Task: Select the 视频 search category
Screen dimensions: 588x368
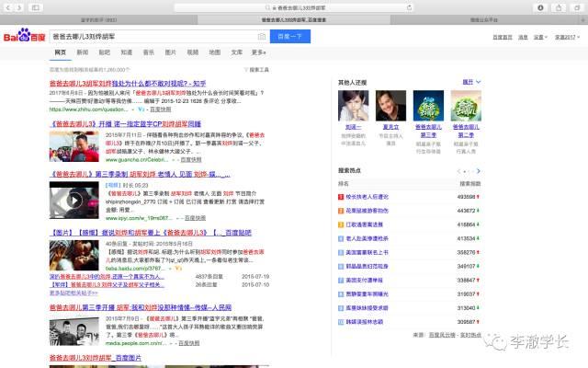Action: point(193,52)
